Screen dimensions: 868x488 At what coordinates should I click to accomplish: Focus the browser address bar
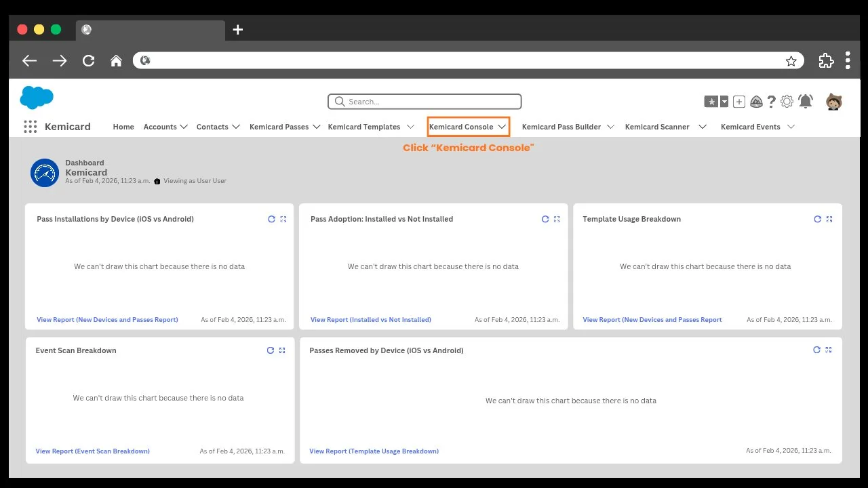click(x=468, y=60)
